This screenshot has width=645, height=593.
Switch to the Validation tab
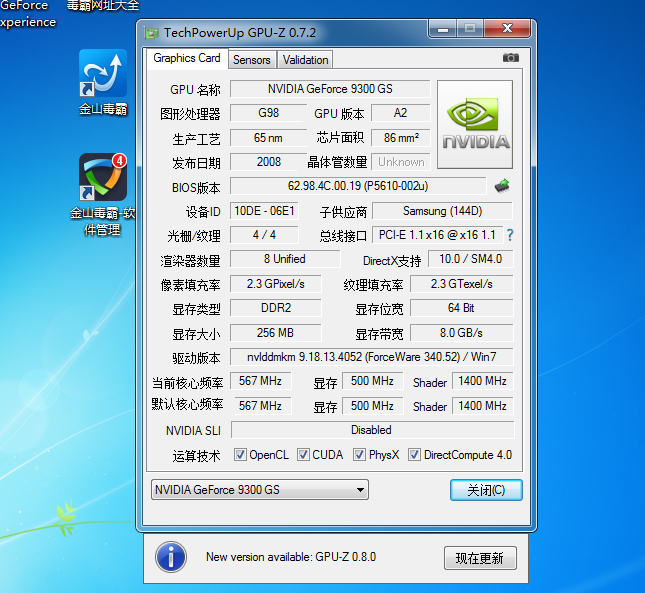coord(305,60)
